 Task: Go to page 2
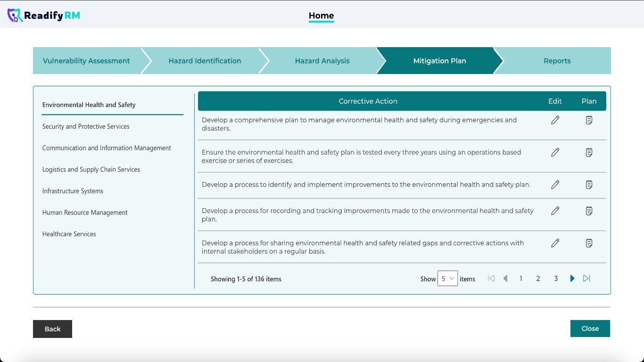(x=538, y=279)
